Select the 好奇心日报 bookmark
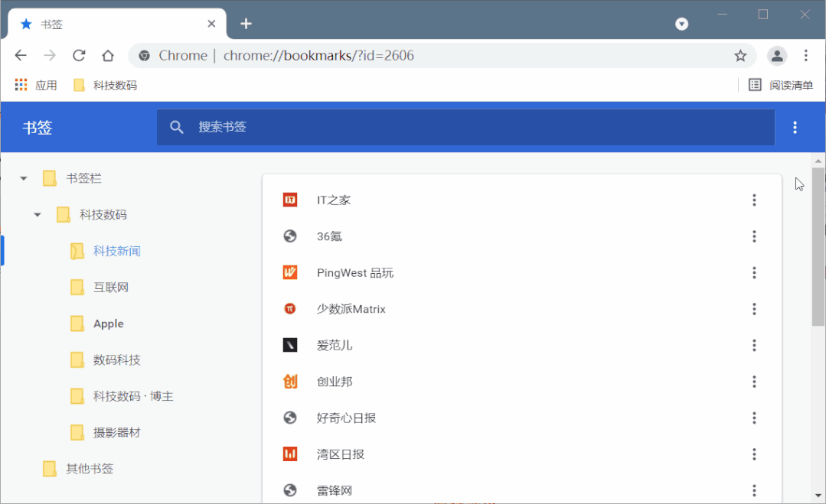Screen dimensions: 826x504 [521, 418]
